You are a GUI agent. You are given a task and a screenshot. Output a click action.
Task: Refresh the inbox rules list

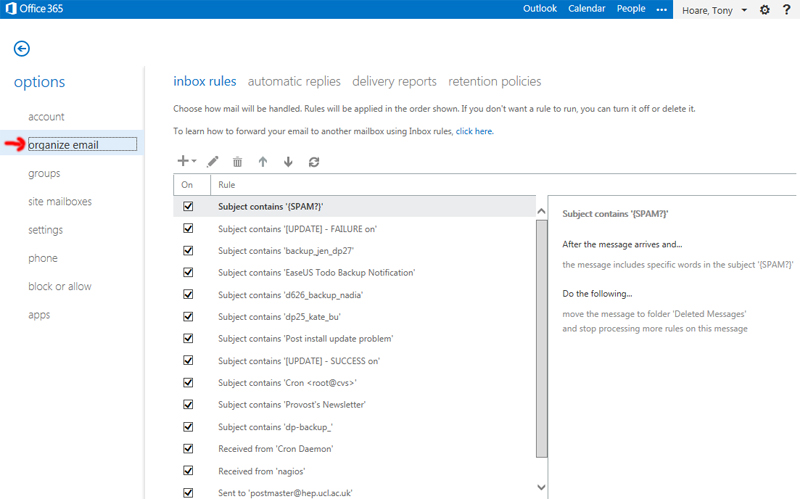[314, 162]
